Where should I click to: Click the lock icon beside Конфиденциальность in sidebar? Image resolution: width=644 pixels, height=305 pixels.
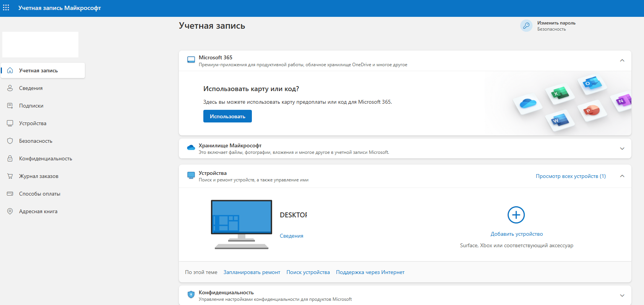10,158
